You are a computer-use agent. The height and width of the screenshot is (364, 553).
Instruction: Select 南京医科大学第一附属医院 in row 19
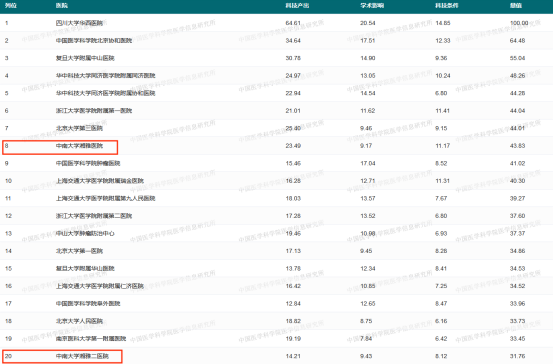pyautogui.click(x=91, y=339)
